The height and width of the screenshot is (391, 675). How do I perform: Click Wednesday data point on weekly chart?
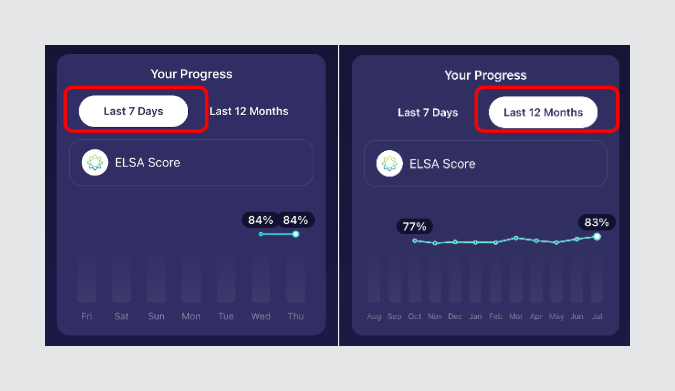pyautogui.click(x=261, y=234)
